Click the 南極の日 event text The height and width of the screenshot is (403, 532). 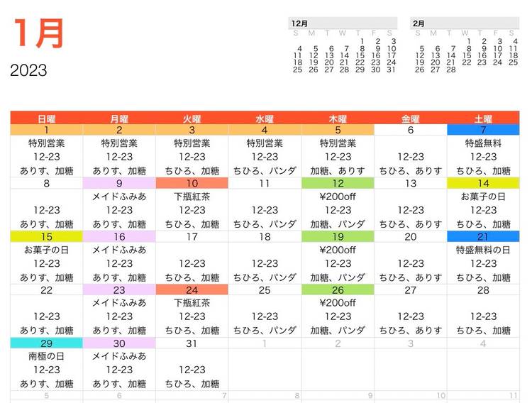(x=47, y=356)
